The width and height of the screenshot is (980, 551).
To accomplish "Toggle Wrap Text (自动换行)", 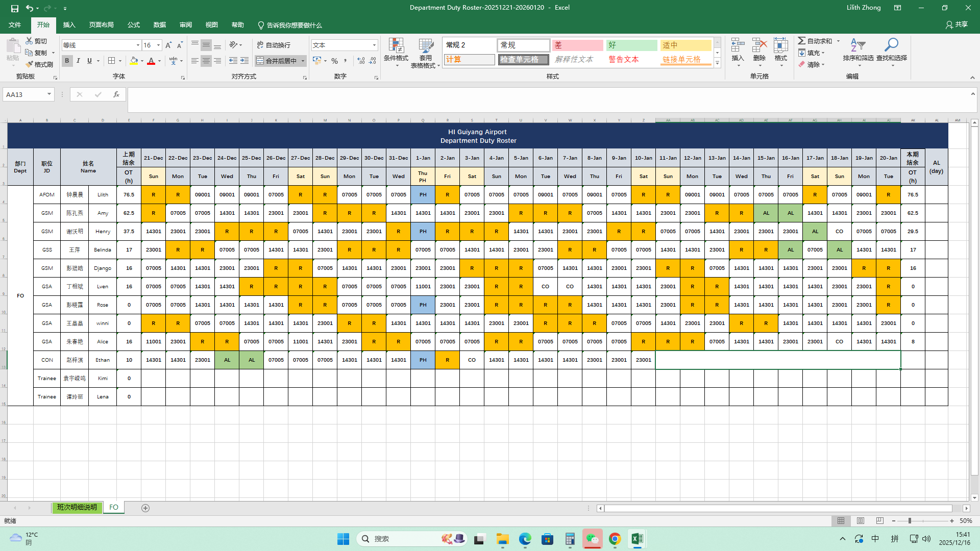I will click(274, 45).
